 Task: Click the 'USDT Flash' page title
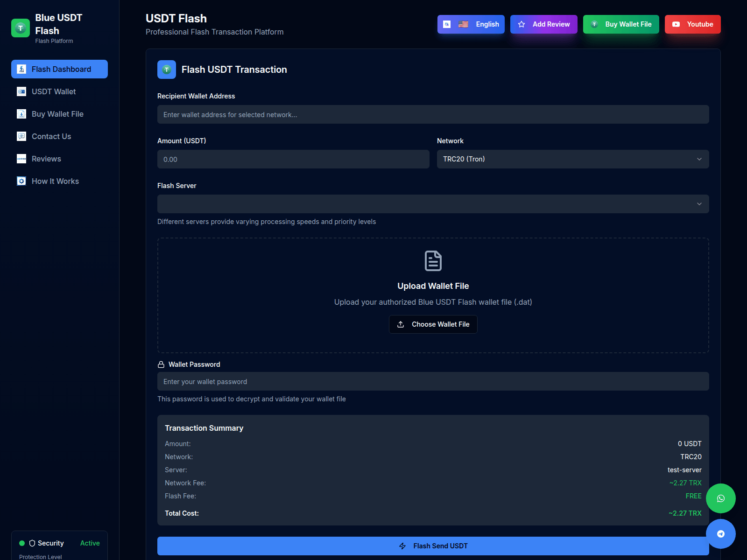(x=176, y=18)
